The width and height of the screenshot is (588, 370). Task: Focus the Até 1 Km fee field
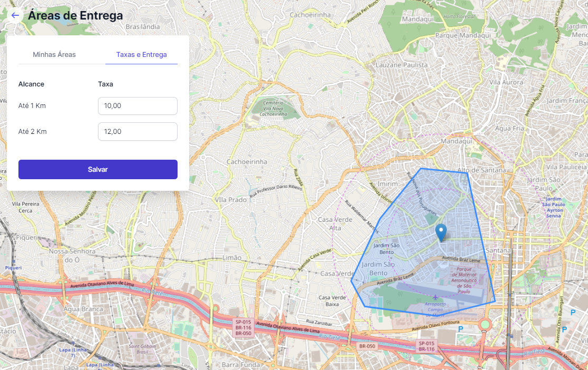[138, 106]
